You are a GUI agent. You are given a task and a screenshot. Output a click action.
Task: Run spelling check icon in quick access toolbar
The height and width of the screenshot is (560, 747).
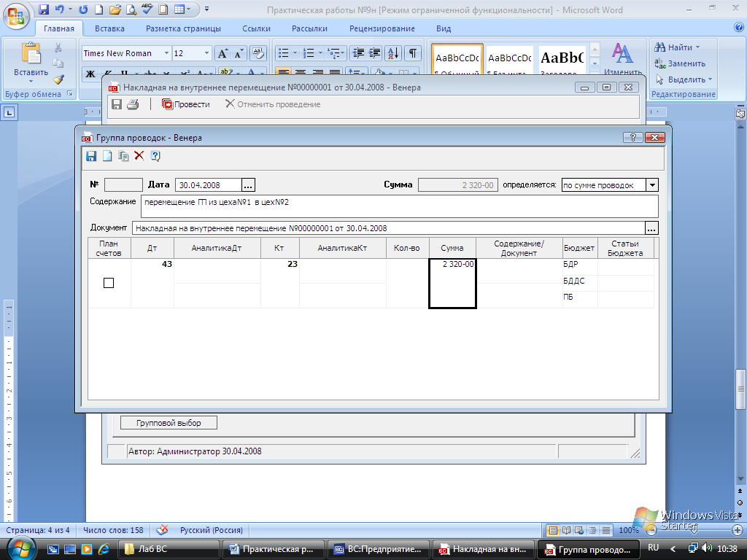click(147, 9)
